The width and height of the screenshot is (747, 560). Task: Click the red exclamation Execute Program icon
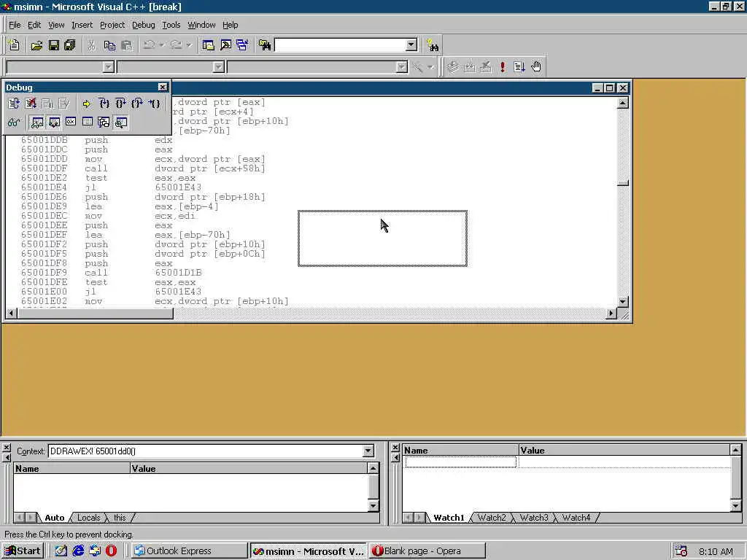(x=502, y=66)
